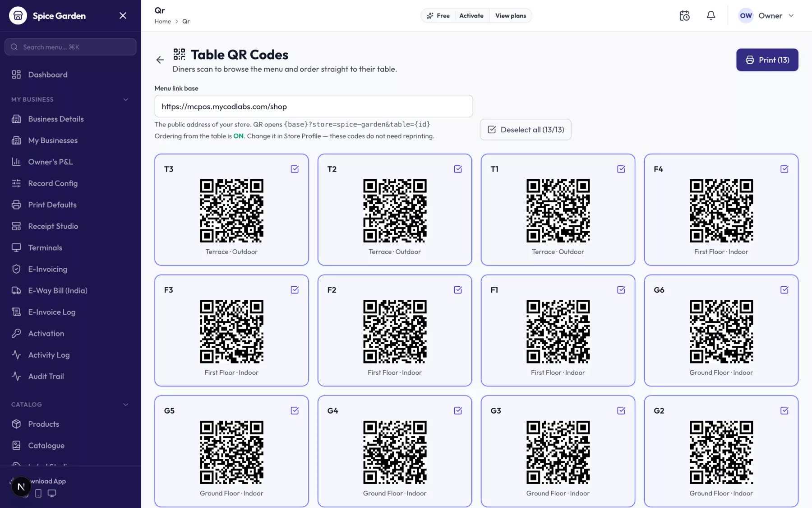Click the Print Defaults printer icon

pyautogui.click(x=16, y=205)
